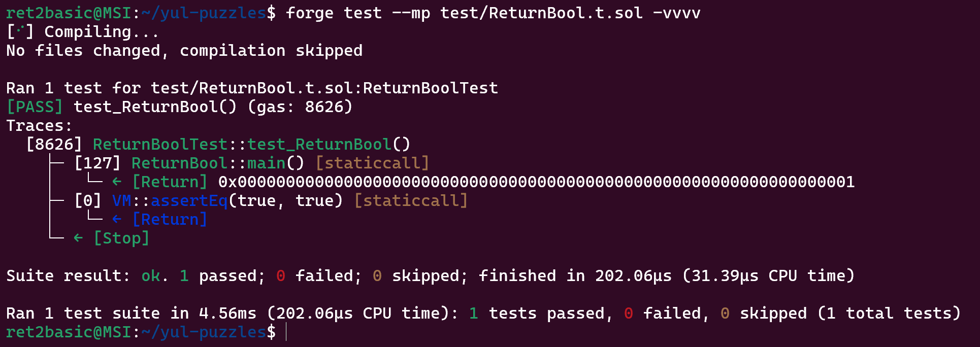Click the 'Traces:' heading
Image resolution: width=980 pixels, height=347 pixels.
coord(39,125)
